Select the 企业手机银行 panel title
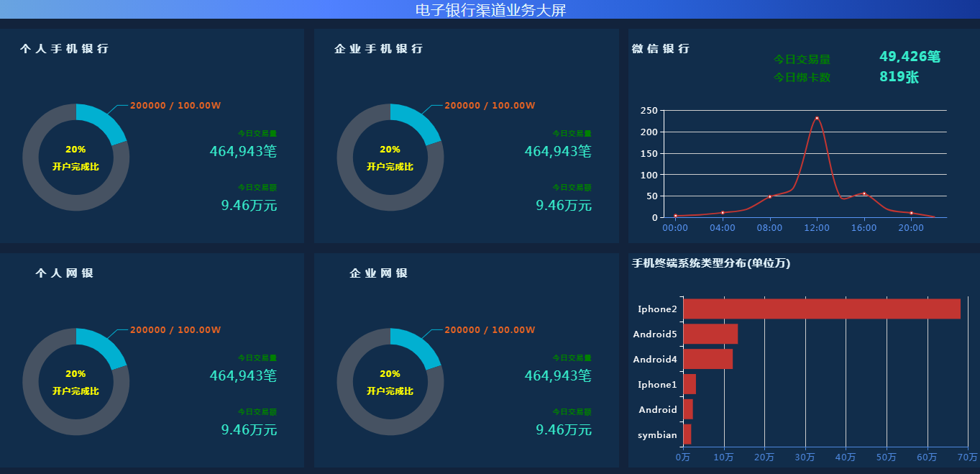 (379, 49)
